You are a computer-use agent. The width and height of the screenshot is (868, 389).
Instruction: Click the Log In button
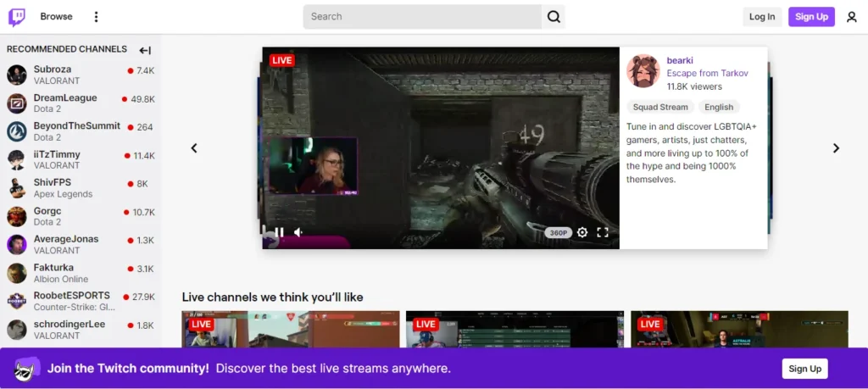(762, 17)
